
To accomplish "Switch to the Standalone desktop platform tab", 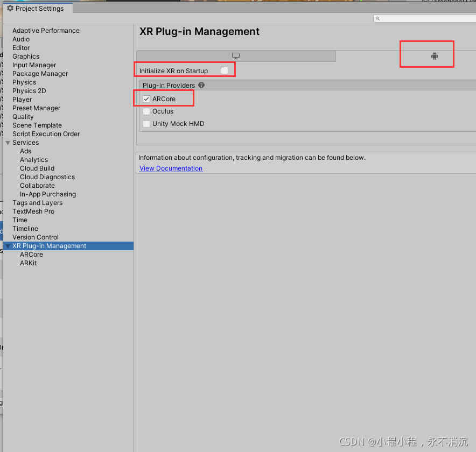I will coord(236,56).
